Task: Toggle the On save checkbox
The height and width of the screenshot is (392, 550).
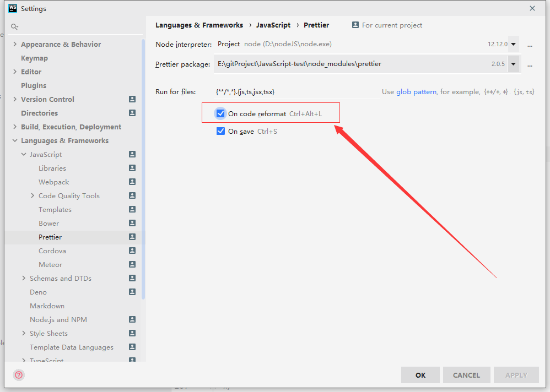Action: tap(220, 132)
